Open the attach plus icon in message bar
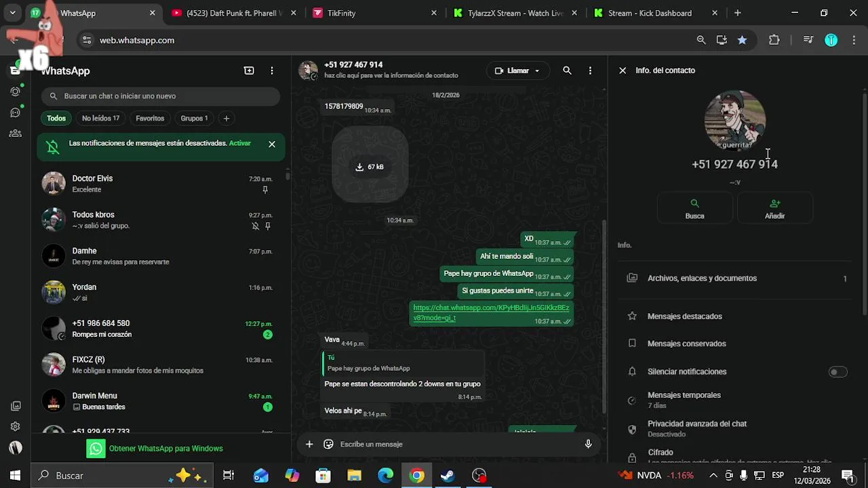 [309, 444]
